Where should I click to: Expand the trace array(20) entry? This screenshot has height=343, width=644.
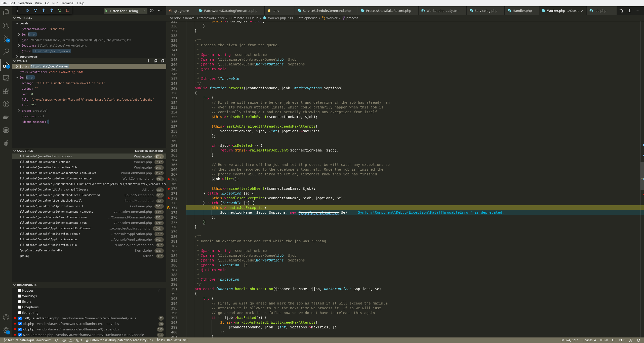(19, 111)
